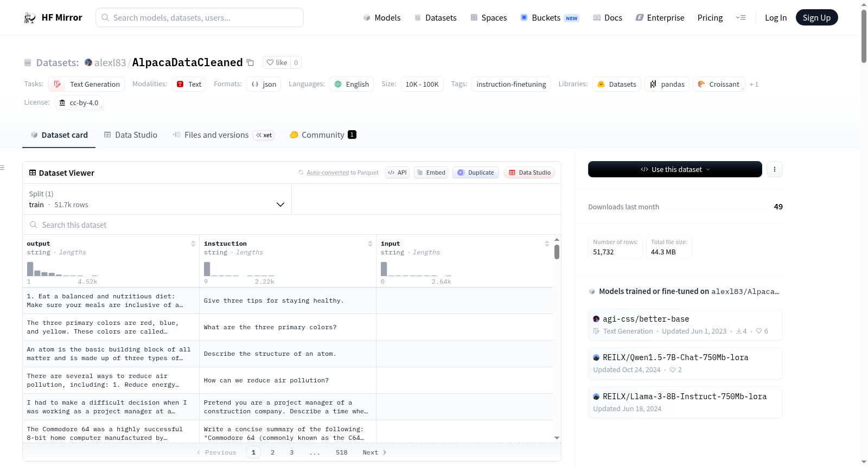Click the Dataset Viewer table icon
Image resolution: width=868 pixels, height=467 pixels.
(33, 172)
